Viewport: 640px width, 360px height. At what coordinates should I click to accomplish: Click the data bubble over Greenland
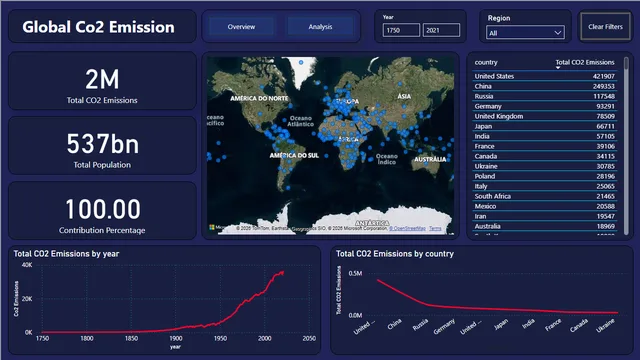[301, 62]
